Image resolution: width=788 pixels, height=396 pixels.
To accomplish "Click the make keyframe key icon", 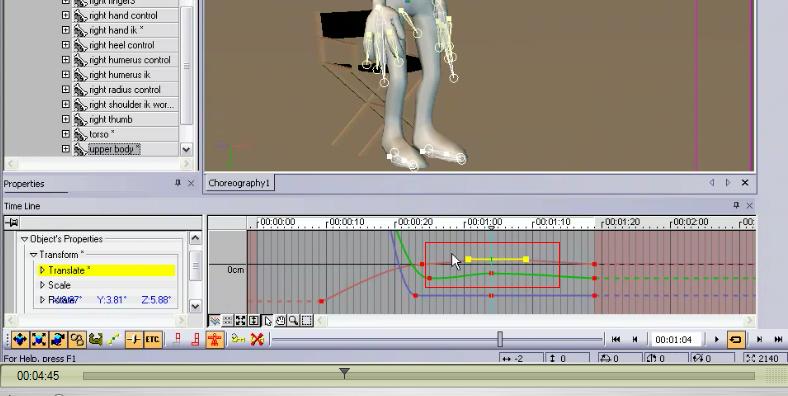I will click(238, 340).
